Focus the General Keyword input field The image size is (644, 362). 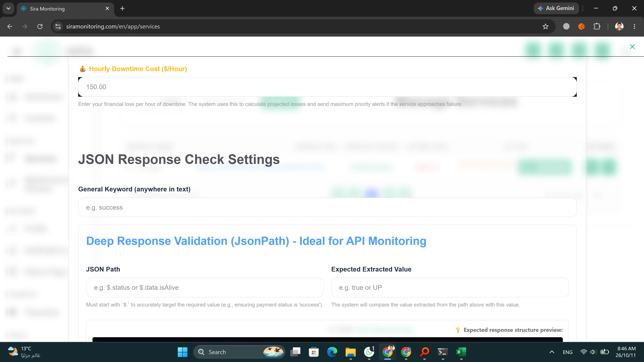[327, 207]
